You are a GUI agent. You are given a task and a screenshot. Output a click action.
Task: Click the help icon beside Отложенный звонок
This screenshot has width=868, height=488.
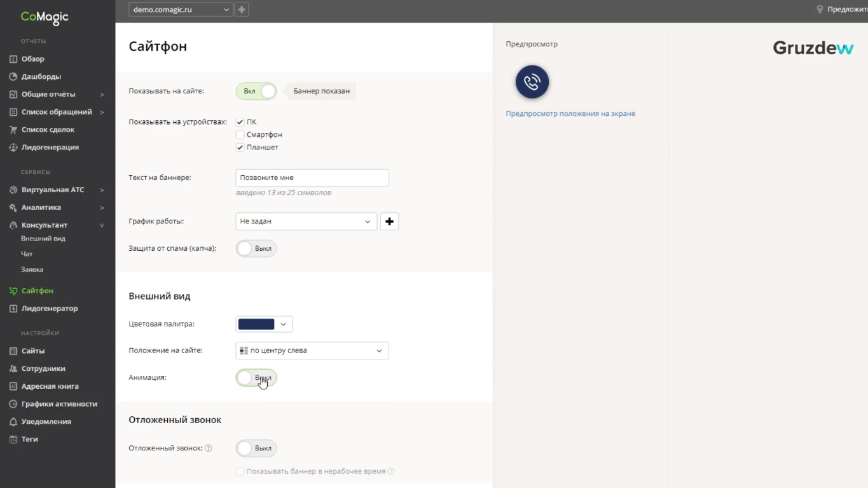click(209, 449)
